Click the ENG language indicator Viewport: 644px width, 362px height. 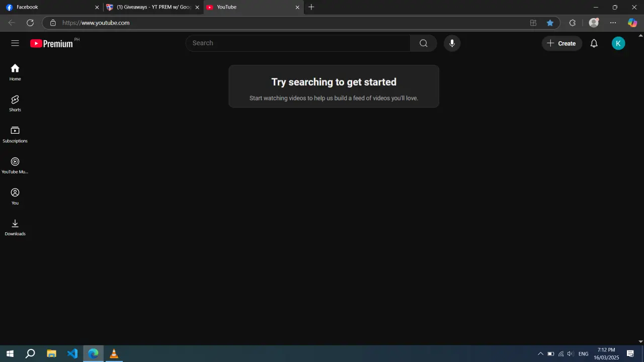[x=584, y=354]
